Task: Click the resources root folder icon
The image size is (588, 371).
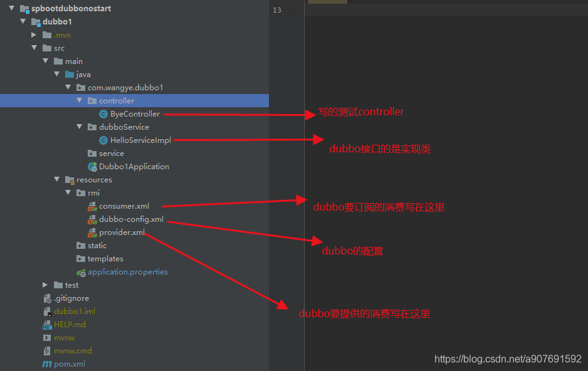Action: [x=70, y=180]
